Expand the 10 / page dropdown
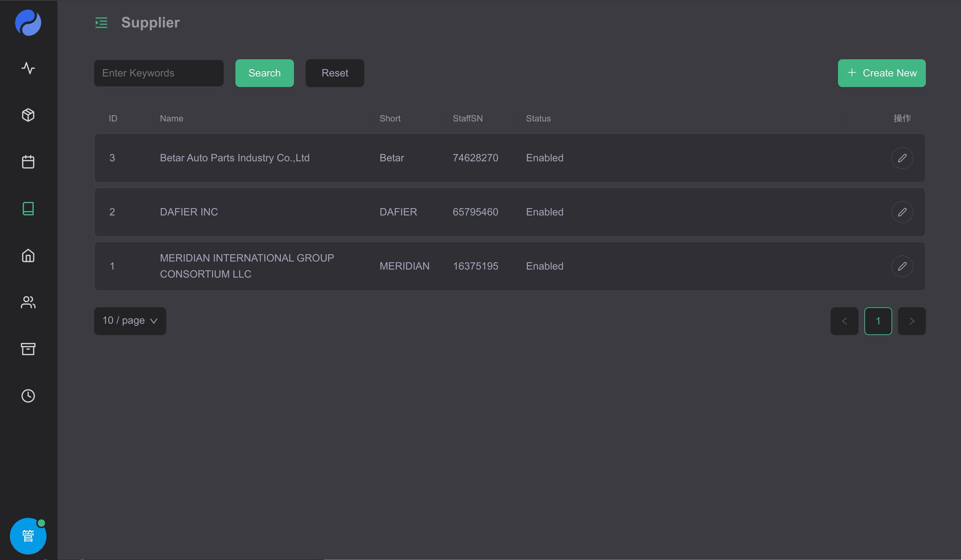961x560 pixels. 130,321
